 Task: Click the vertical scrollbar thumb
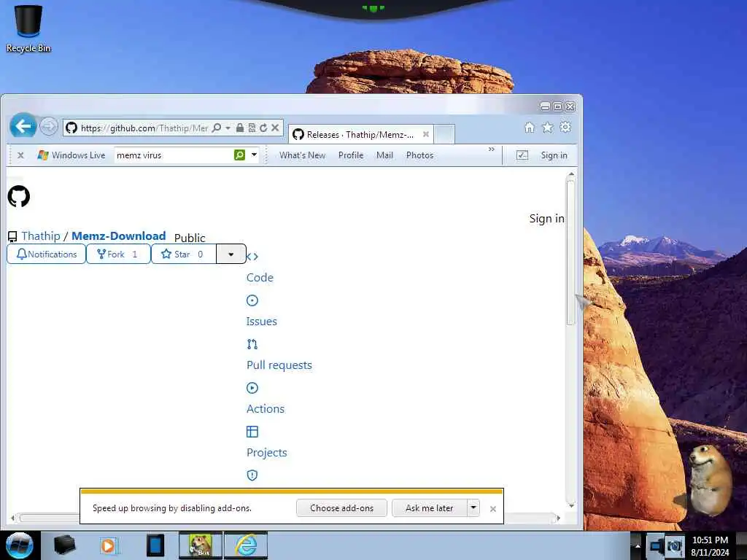(x=571, y=252)
